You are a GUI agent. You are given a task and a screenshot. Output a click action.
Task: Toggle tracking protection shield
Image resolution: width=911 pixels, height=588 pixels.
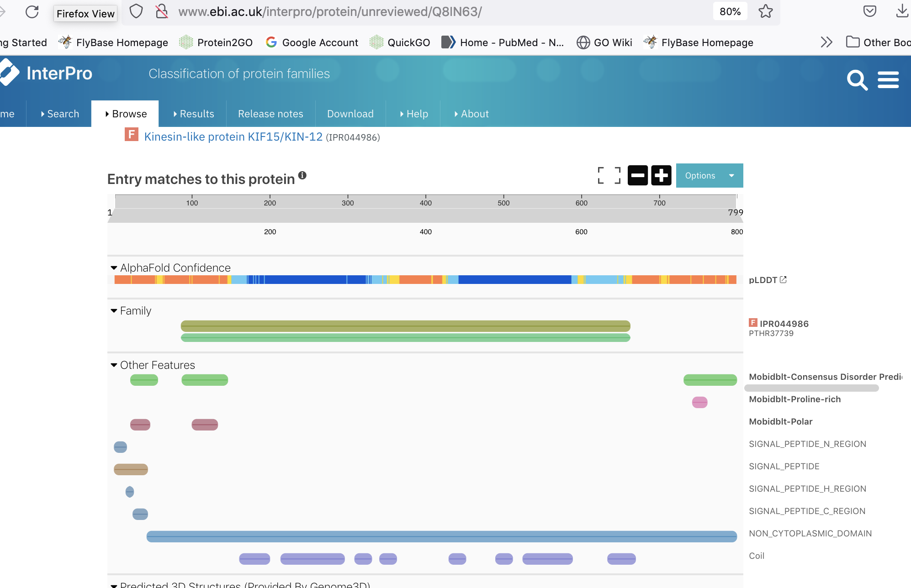(136, 11)
